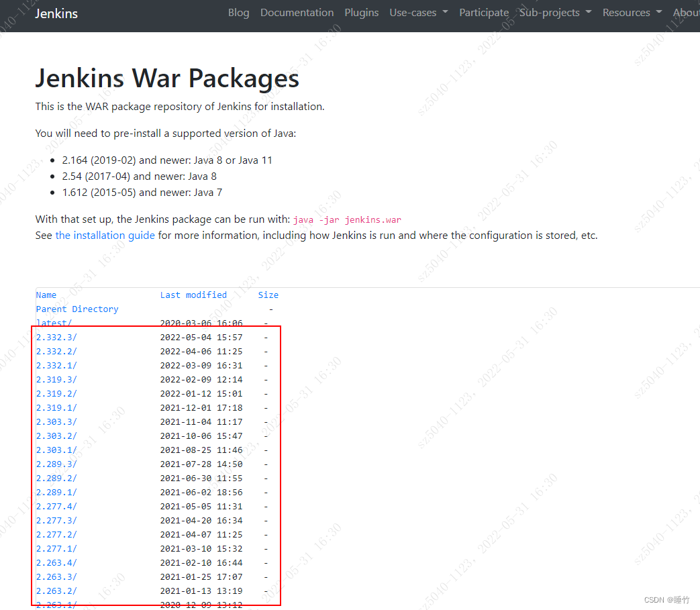The image size is (700, 610).
Task: Sort listing by Name column
Action: 46,295
